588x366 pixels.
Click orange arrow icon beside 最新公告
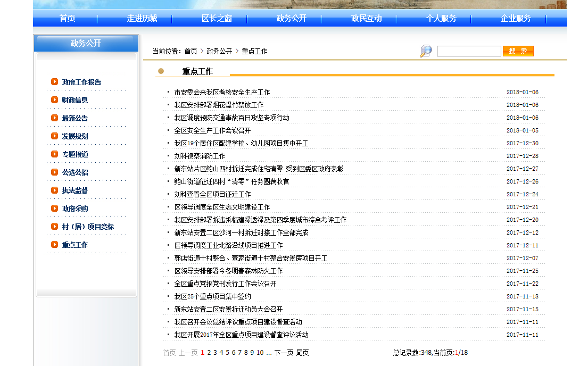[x=55, y=118]
